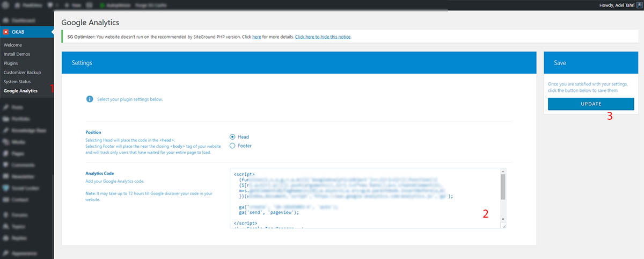The height and width of the screenshot is (259, 644).
Task: Open the Plugins submenu under OKAB
Action: click(11, 63)
